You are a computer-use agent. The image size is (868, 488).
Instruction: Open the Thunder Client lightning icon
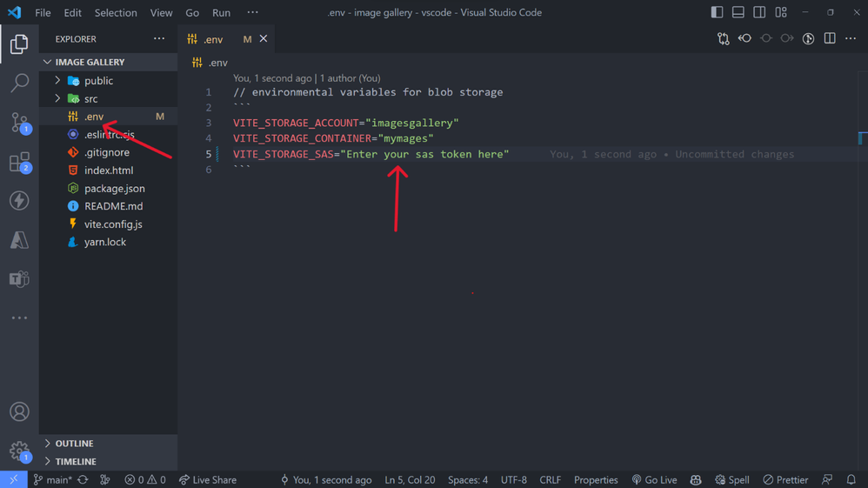19,201
